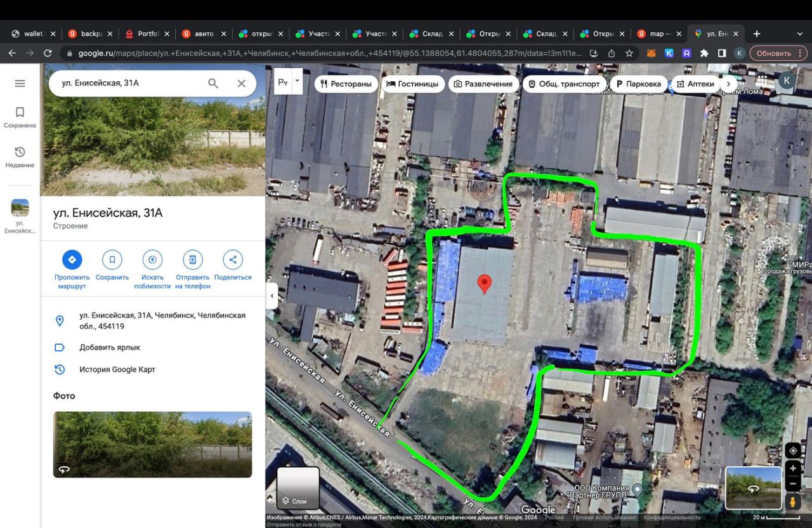Image resolution: width=812 pixels, height=528 pixels.
Task: Open the Street View thumbnail near zoom controls
Action: pos(753,488)
